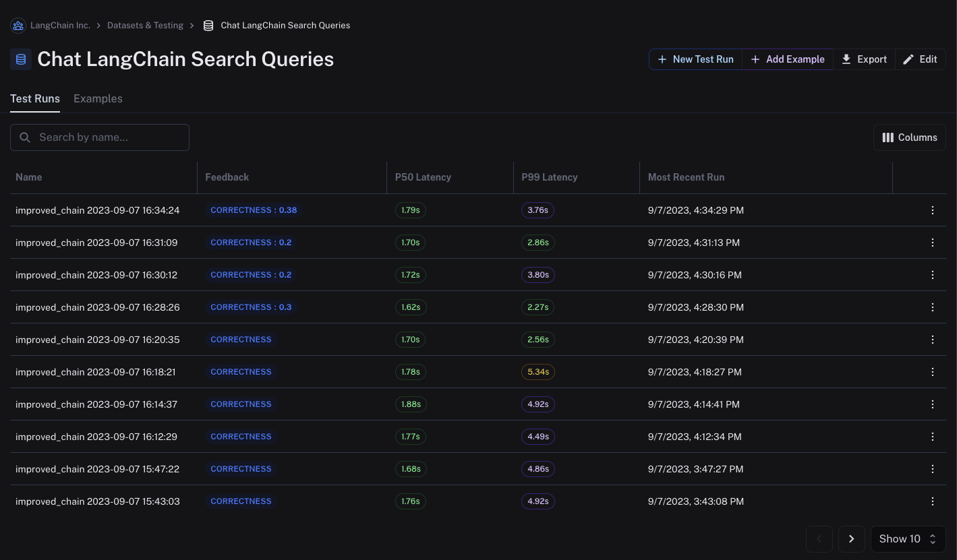Screen dimensions: 957x560
Task: Click the CORRECTNESS : 0.38 feedback tag
Action: click(x=254, y=210)
